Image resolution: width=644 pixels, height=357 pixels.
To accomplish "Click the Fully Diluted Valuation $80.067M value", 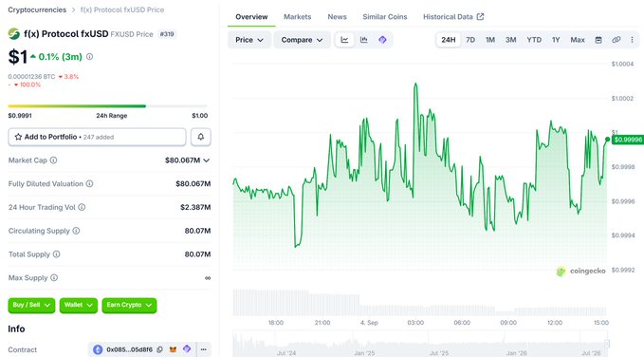I will (x=193, y=184).
